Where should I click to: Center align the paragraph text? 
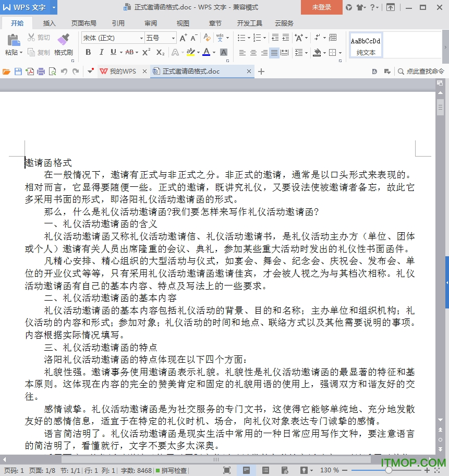point(253,53)
